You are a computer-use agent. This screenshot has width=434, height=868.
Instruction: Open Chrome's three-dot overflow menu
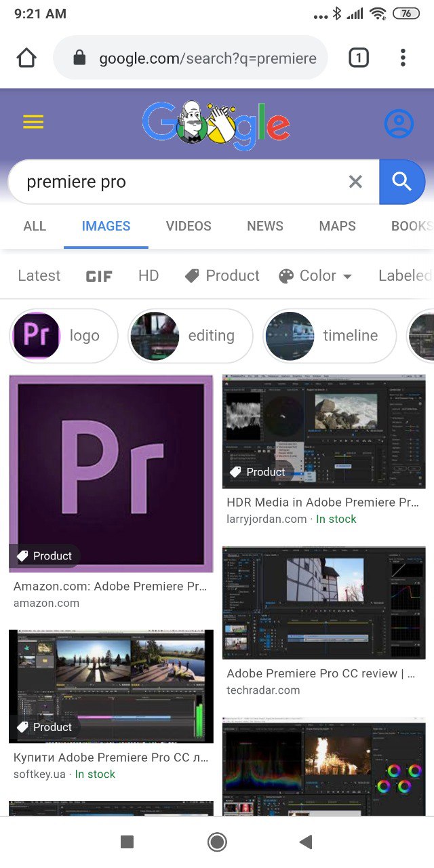pos(403,58)
